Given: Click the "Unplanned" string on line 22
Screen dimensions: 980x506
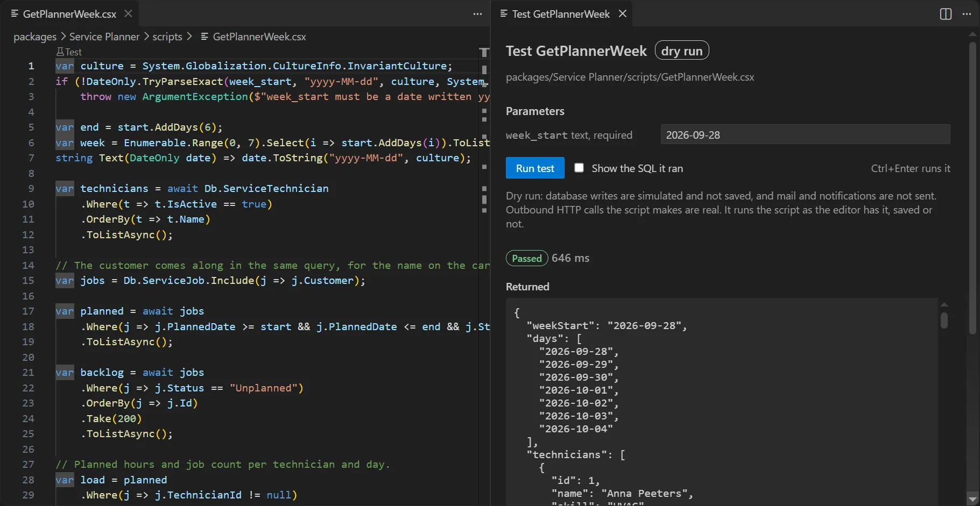Looking at the screenshot, I should 264,388.
